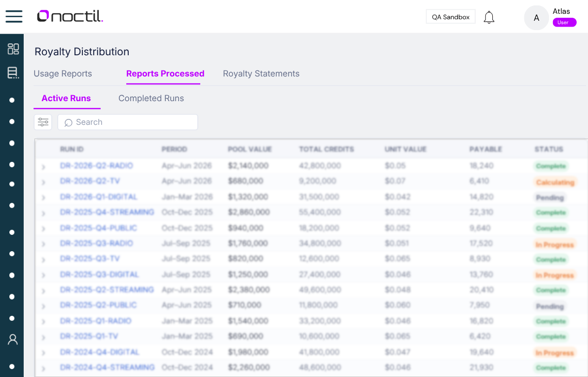The image size is (588, 377).
Task: Click the Royalty Distribution page title
Action: point(82,52)
